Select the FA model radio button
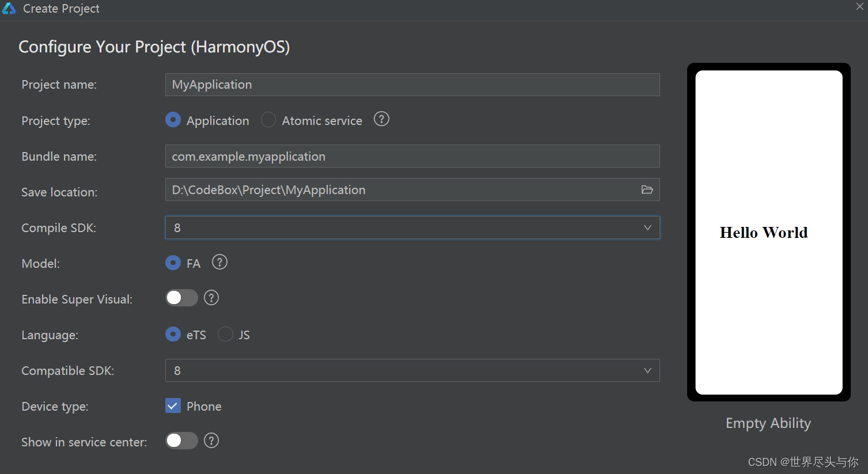Screen dimensions: 868x474 173,263
